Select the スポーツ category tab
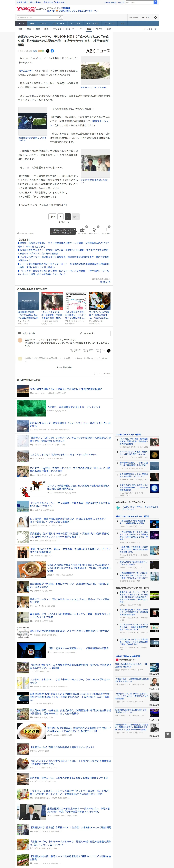The height and width of the screenshot is (868, 174). point(70,29)
